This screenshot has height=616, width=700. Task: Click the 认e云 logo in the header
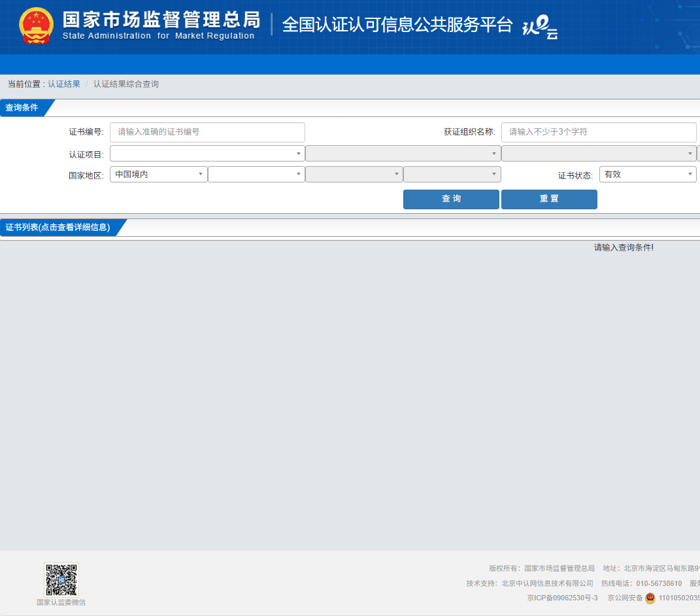[x=540, y=27]
